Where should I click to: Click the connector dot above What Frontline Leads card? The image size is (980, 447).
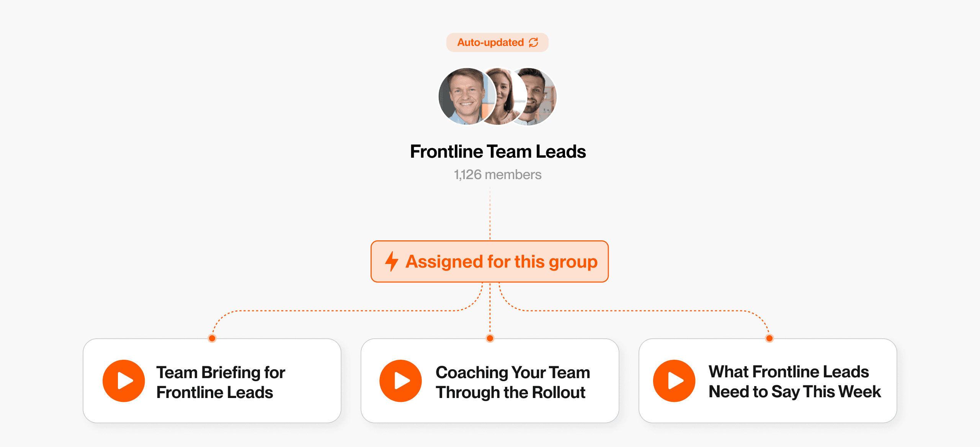[769, 338]
